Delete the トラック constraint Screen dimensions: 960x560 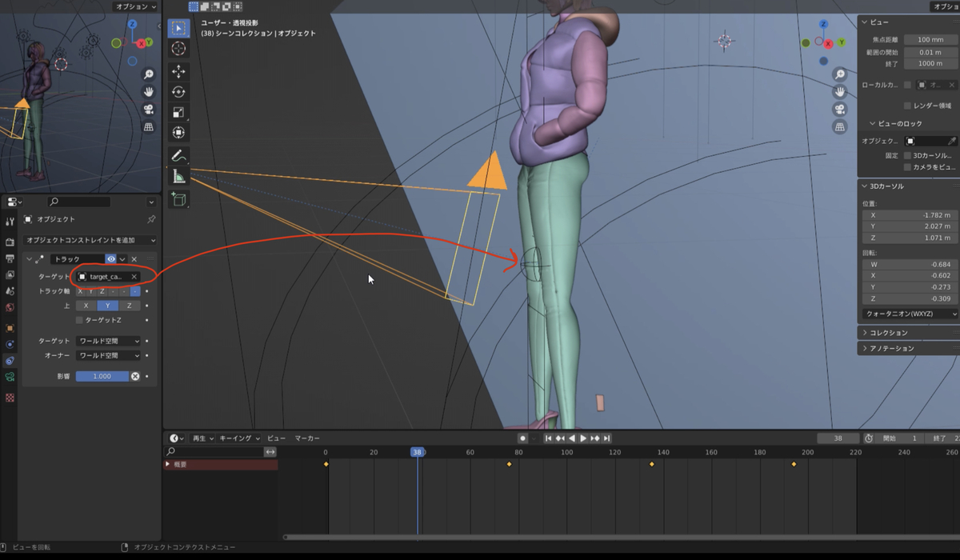pyautogui.click(x=134, y=259)
